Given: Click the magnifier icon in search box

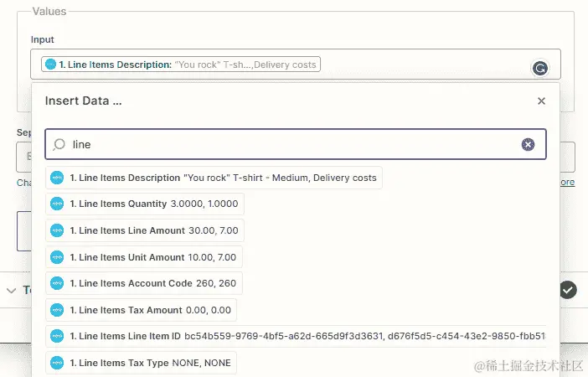Looking at the screenshot, I should [59, 144].
